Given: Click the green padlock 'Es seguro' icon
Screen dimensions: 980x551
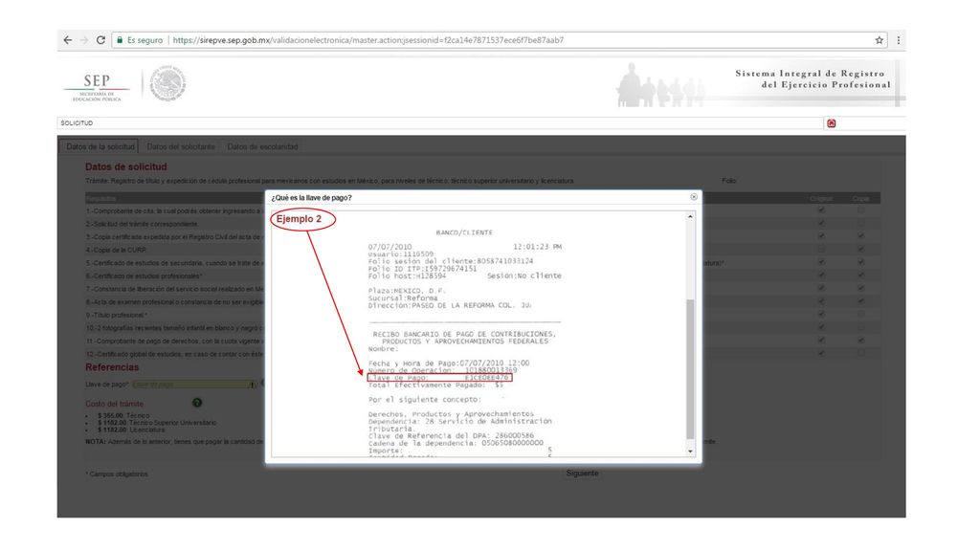Looking at the screenshot, I should point(120,40).
